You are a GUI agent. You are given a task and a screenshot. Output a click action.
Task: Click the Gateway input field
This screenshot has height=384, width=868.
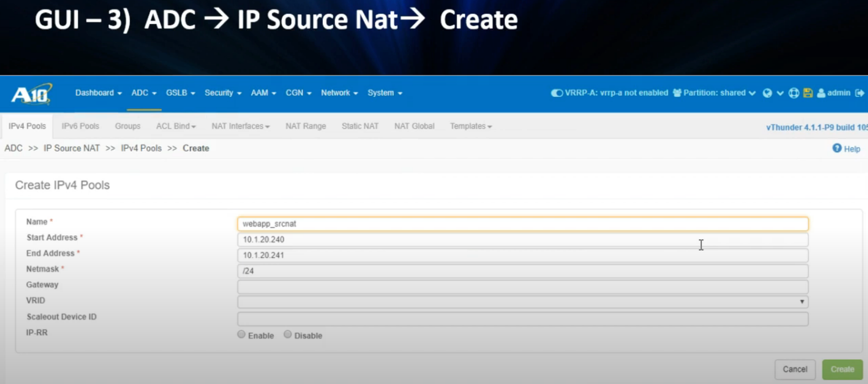pyautogui.click(x=523, y=286)
